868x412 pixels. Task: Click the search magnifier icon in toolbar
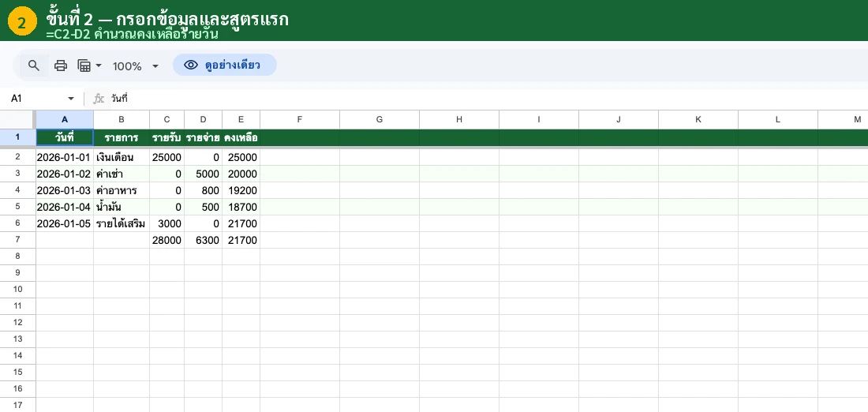pos(34,66)
